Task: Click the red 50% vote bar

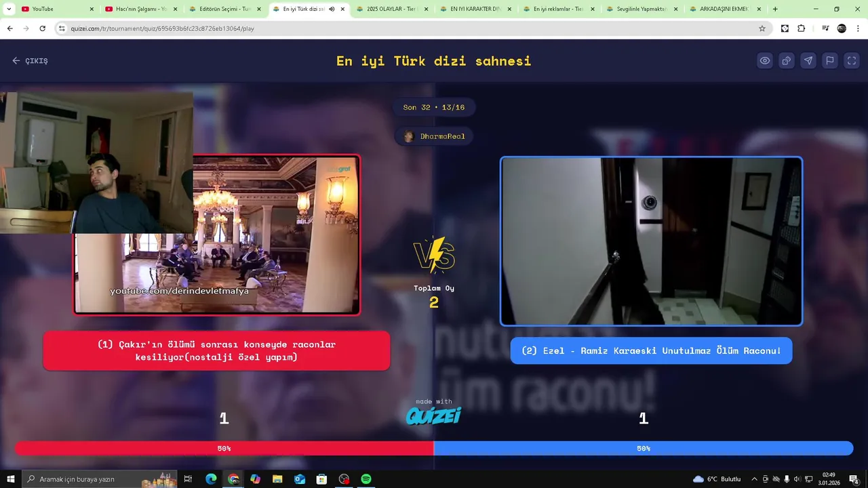Action: (x=224, y=448)
